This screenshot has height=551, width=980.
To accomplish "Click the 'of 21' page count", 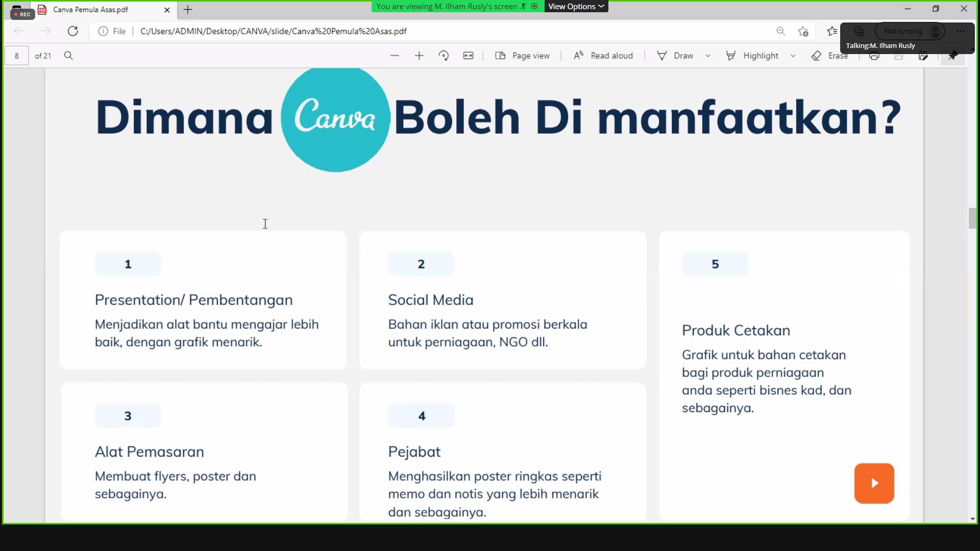I will (43, 56).
